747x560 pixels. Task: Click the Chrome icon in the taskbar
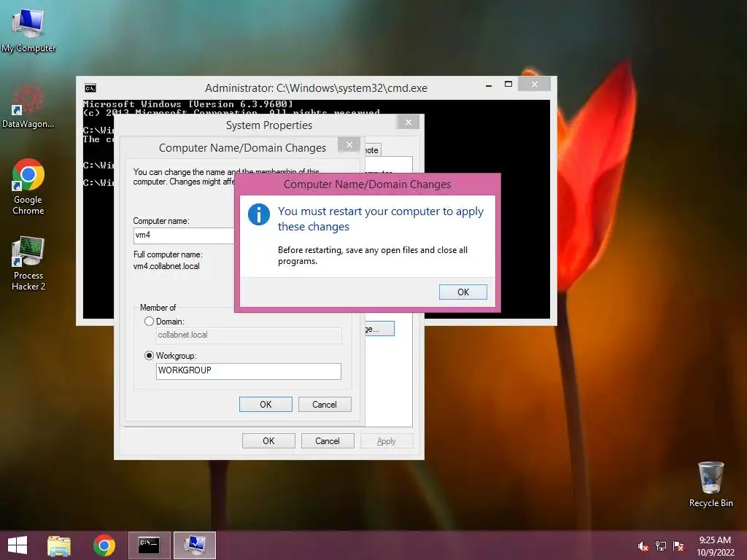104,545
